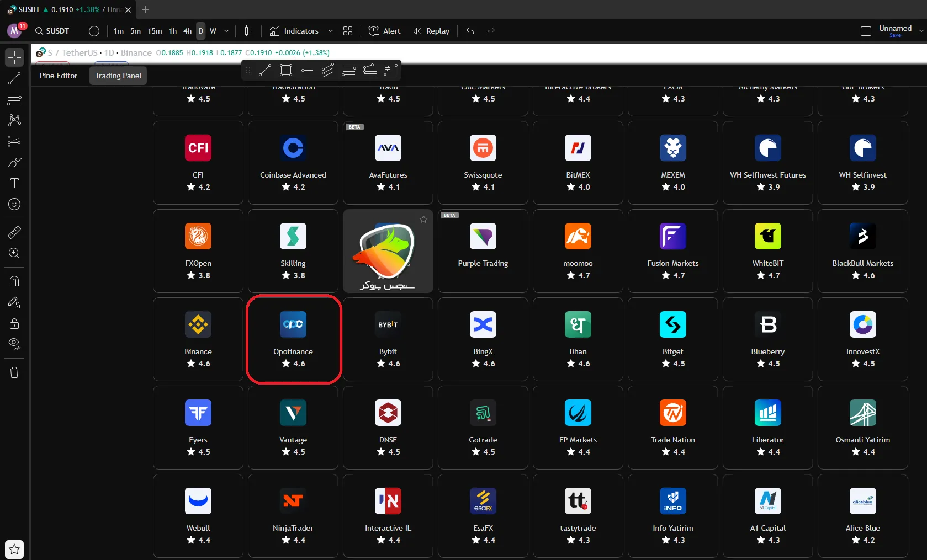Open the layout grid setup icon
Image resolution: width=927 pixels, height=560 pixels.
tap(348, 31)
